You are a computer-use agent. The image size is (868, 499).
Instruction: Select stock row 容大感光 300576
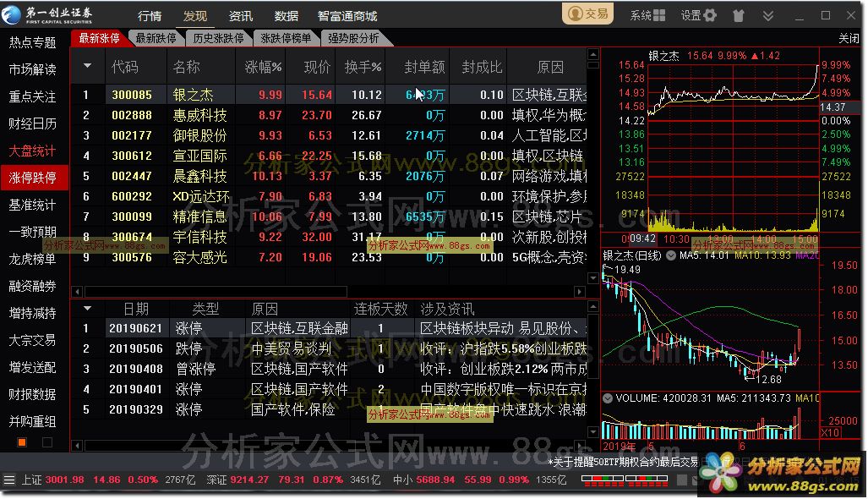click(x=329, y=257)
